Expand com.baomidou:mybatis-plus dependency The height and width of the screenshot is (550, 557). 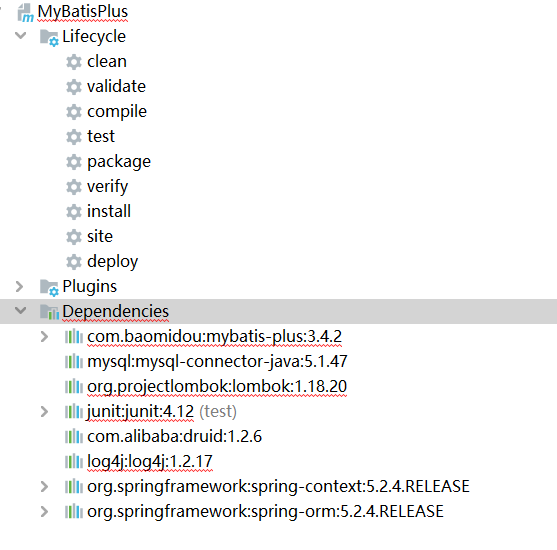point(44,336)
